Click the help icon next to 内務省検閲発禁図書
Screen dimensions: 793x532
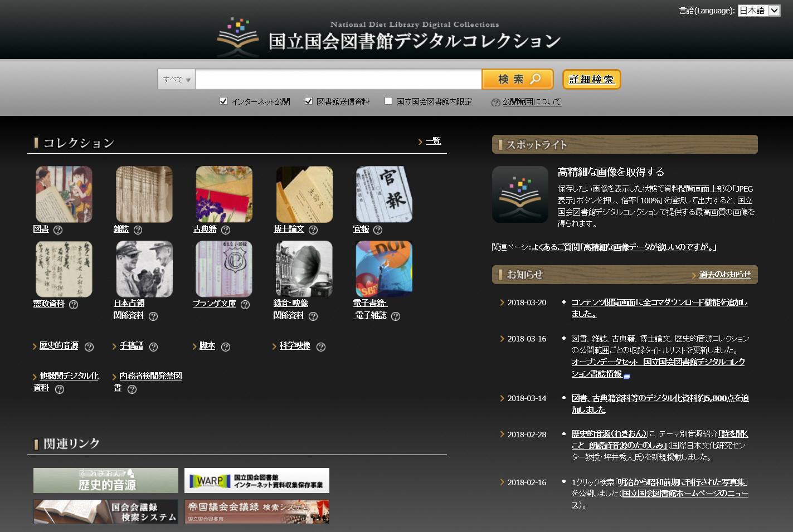coord(132,389)
